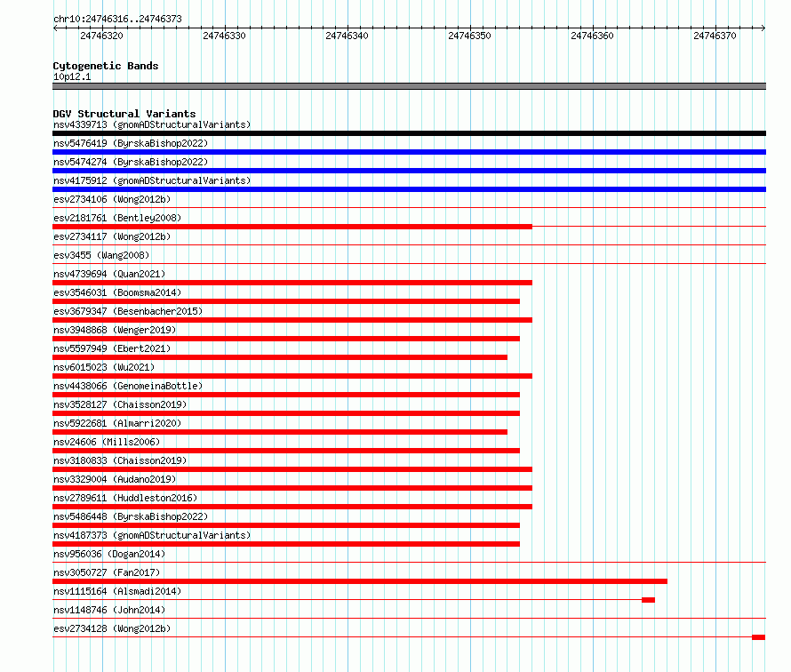Click nsv5486448 (ByrskaBishop2022) label
The height and width of the screenshot is (672, 791).
click(x=131, y=516)
